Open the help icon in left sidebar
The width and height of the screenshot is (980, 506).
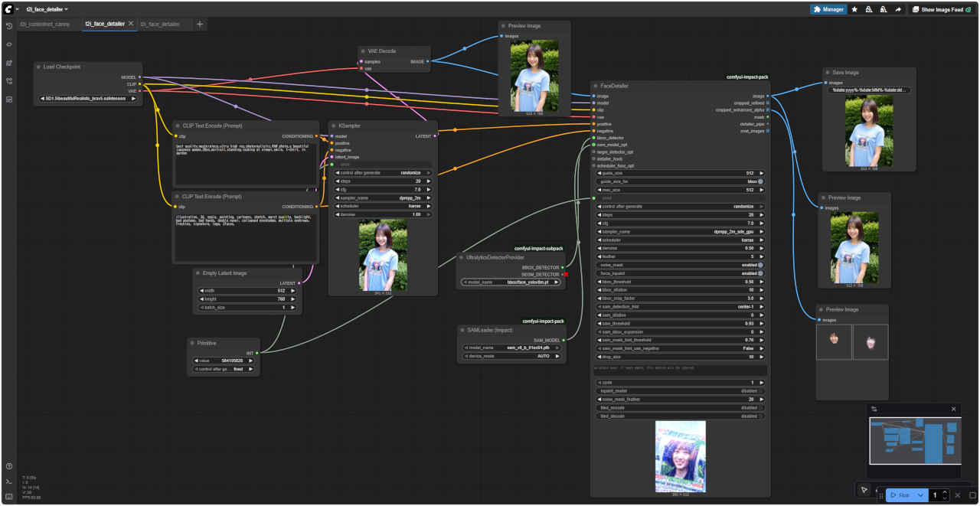9,466
